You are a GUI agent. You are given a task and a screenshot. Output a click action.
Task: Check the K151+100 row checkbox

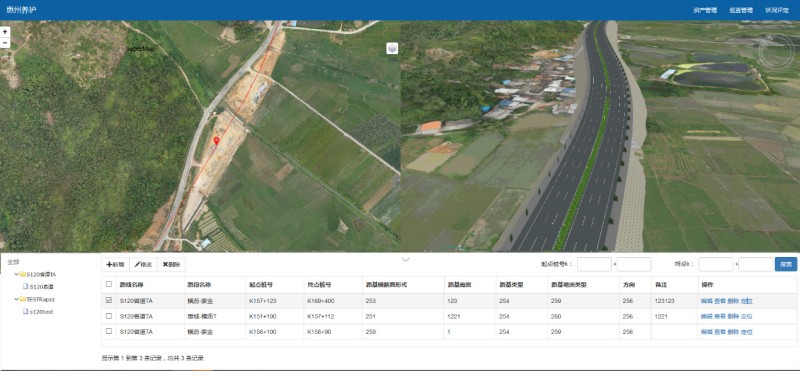point(109,316)
